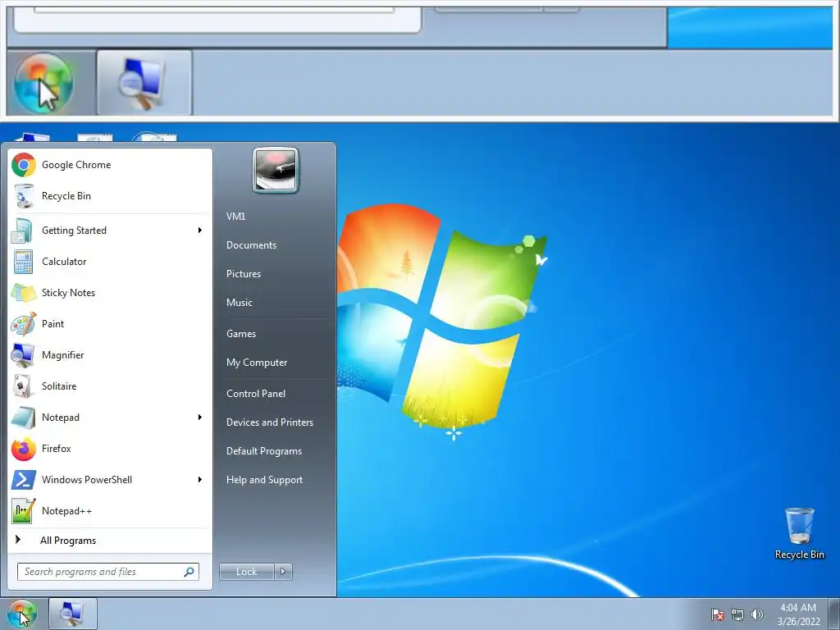Open Windows PowerShell

point(111,479)
